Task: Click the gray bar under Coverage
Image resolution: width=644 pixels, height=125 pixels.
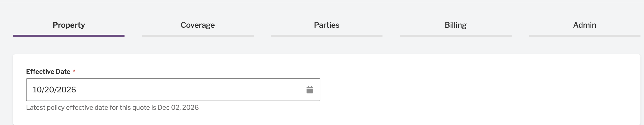Action: 197,36
